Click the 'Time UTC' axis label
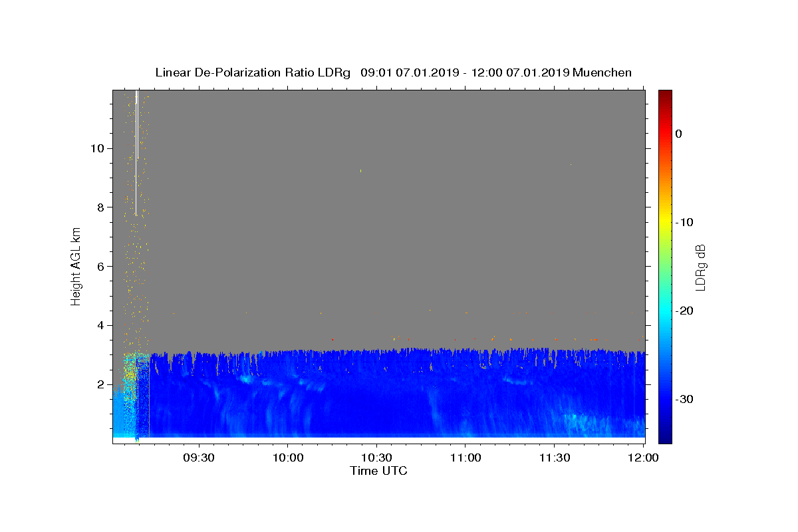 378,471
